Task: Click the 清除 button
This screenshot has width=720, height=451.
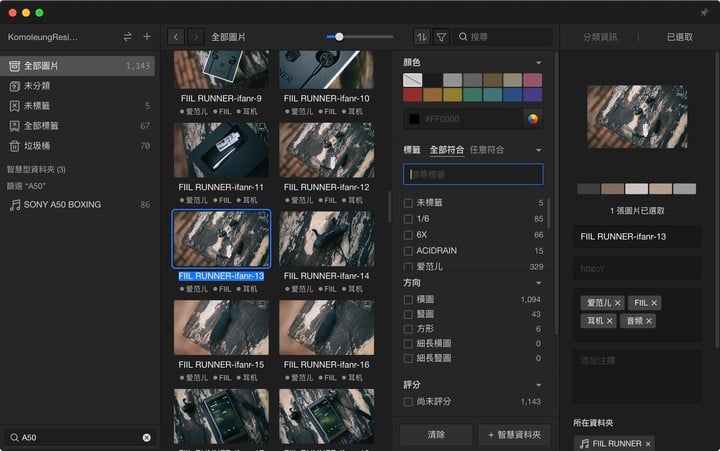Action: [436, 434]
